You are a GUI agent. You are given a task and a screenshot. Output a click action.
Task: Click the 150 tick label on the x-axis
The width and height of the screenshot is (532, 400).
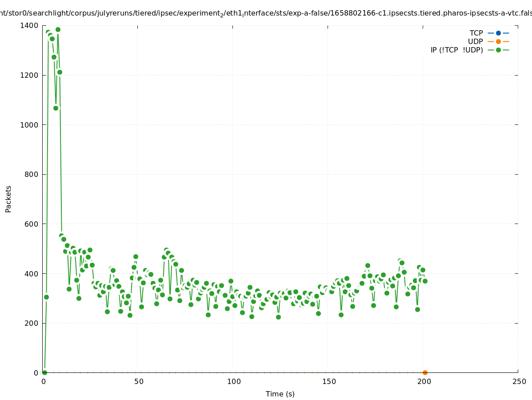[329, 381]
